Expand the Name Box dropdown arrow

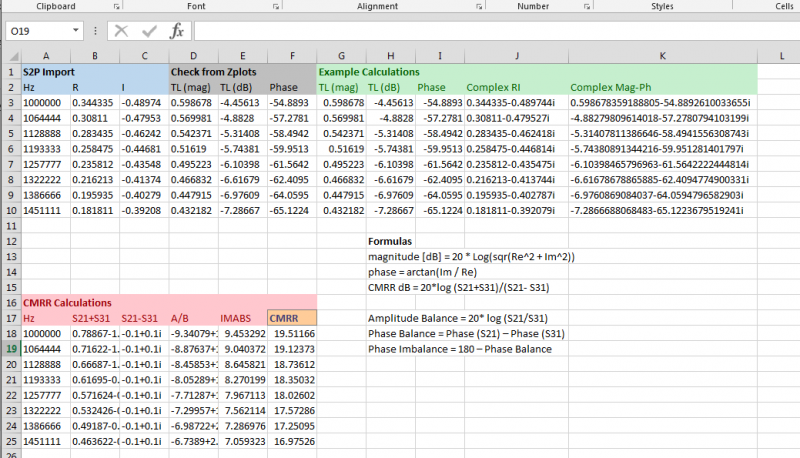coord(76,31)
